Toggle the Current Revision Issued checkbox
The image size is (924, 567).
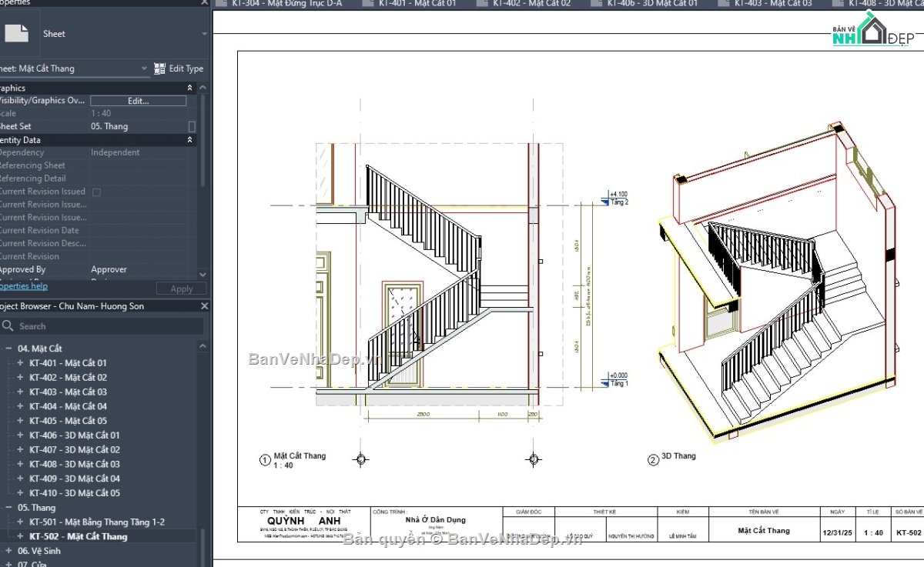coord(96,192)
